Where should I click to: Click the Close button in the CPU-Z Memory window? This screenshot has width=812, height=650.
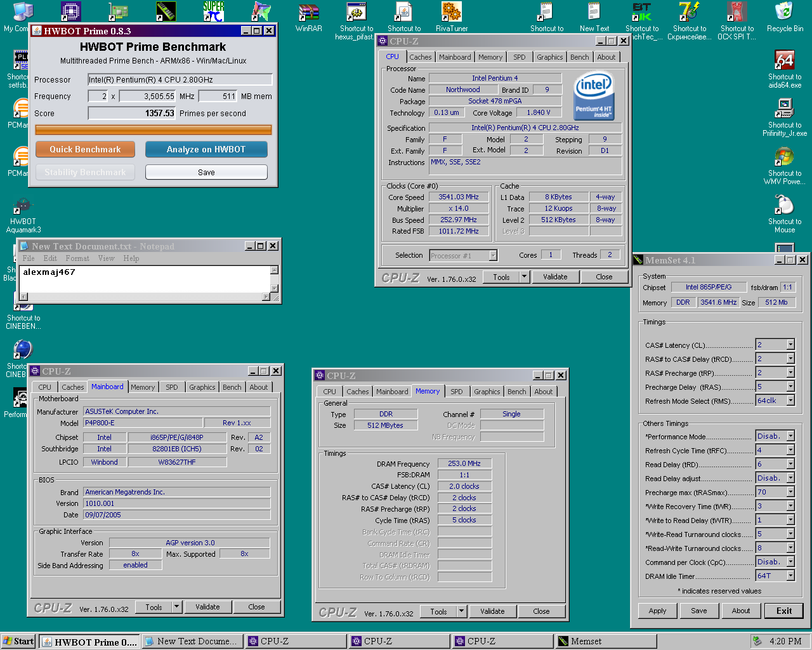click(x=541, y=611)
